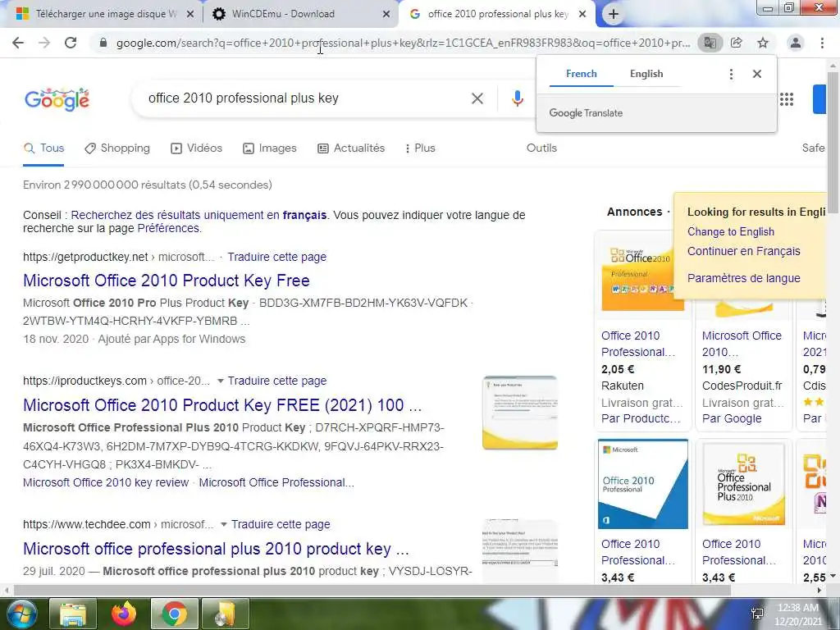Click Traduire cette page for getproductkey.net

tap(277, 257)
